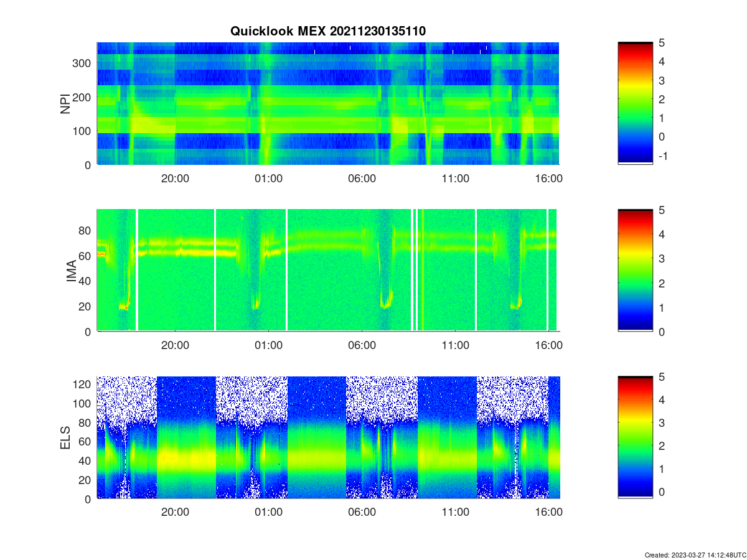Click the 11:00 tick under the NPI panel
The image size is (747, 560).
tap(456, 178)
